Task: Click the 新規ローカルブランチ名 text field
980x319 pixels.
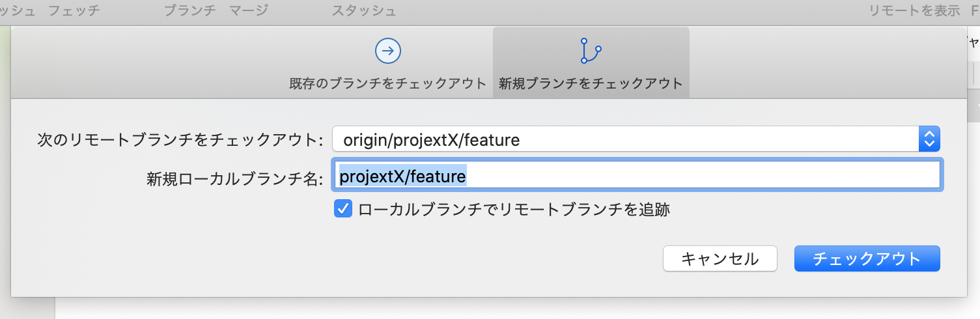Action: 636,175
